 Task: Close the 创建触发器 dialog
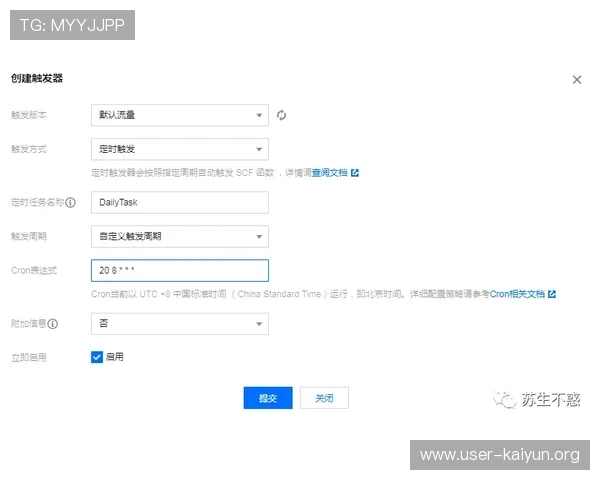tap(577, 80)
